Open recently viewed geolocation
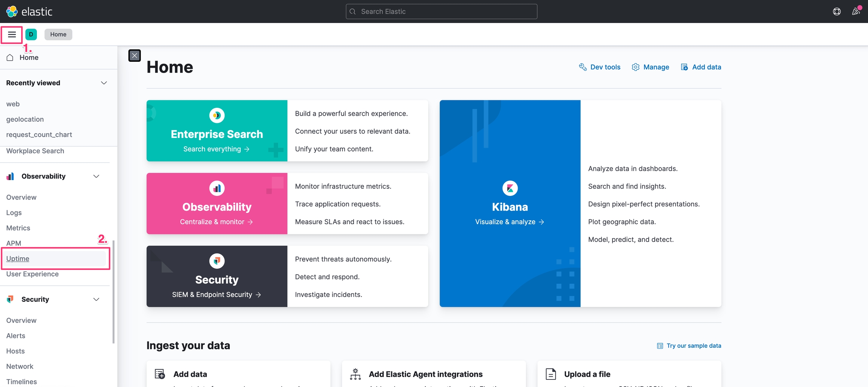This screenshot has width=868, height=387. click(x=25, y=119)
